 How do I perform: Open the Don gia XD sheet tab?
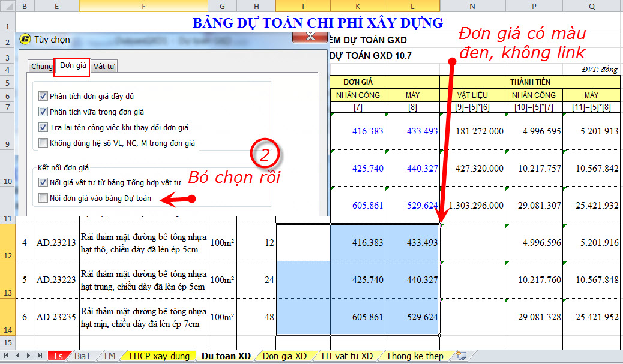pos(284,356)
